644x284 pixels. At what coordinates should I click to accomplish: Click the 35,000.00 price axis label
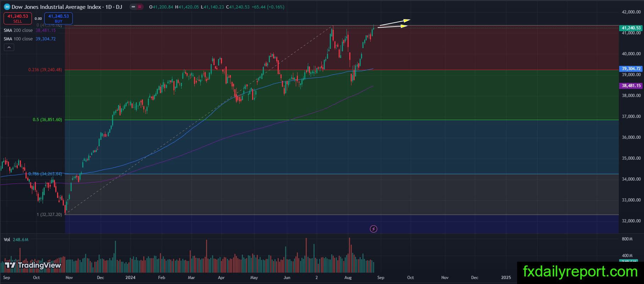coord(631,158)
